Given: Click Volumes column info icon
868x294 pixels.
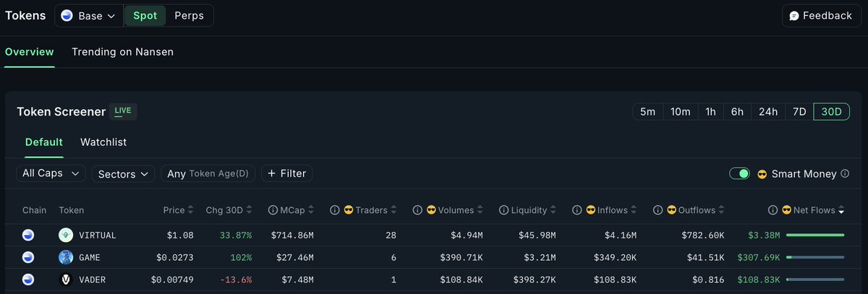Looking at the screenshot, I should coord(417,210).
